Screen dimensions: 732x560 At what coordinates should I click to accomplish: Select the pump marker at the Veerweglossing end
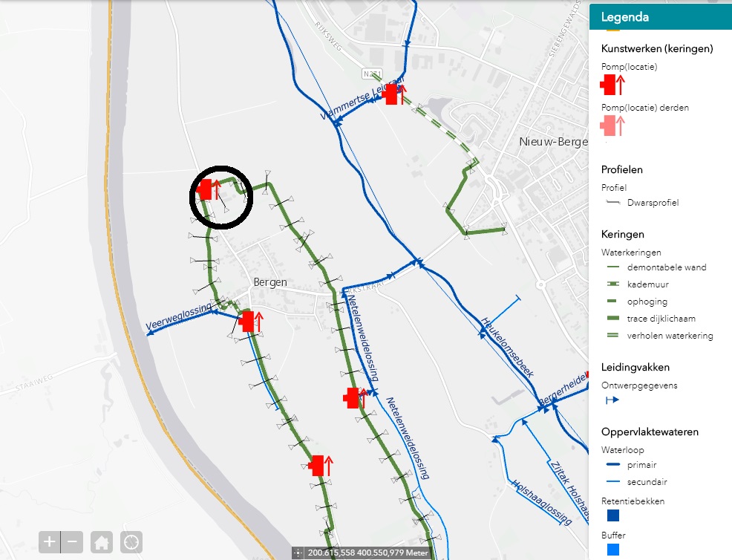tap(251, 322)
